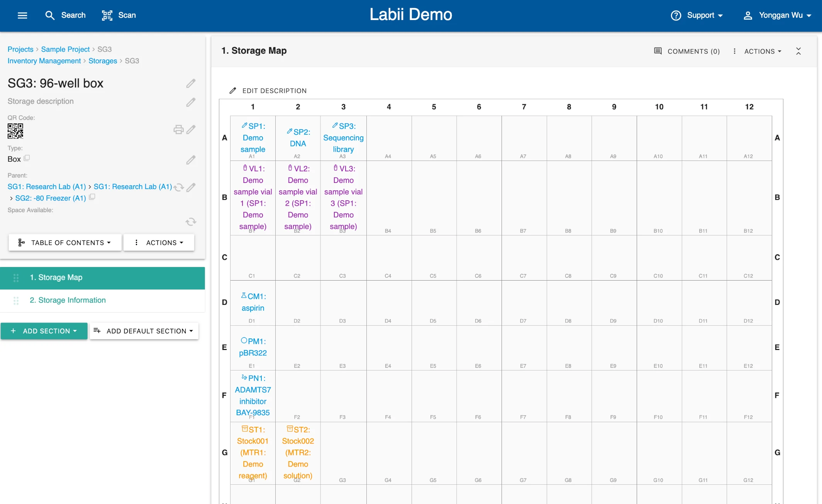This screenshot has width=822, height=504.
Task: Click the Scan QR code icon
Action: point(107,15)
